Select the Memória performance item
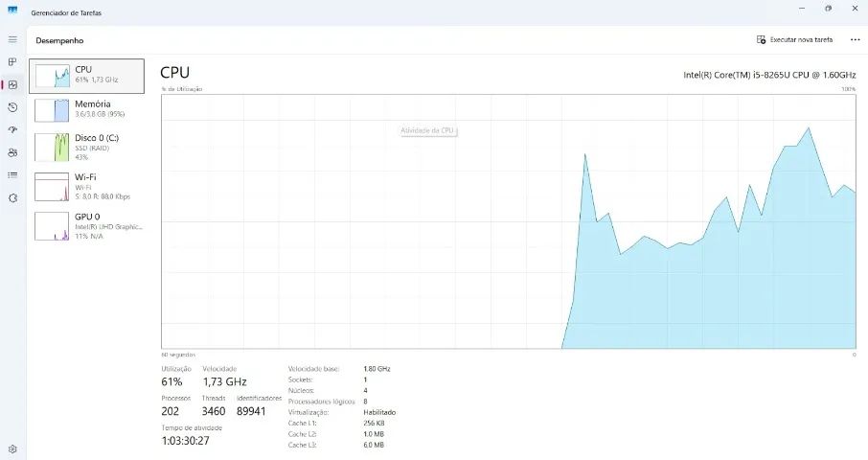868x460 pixels. 86,110
